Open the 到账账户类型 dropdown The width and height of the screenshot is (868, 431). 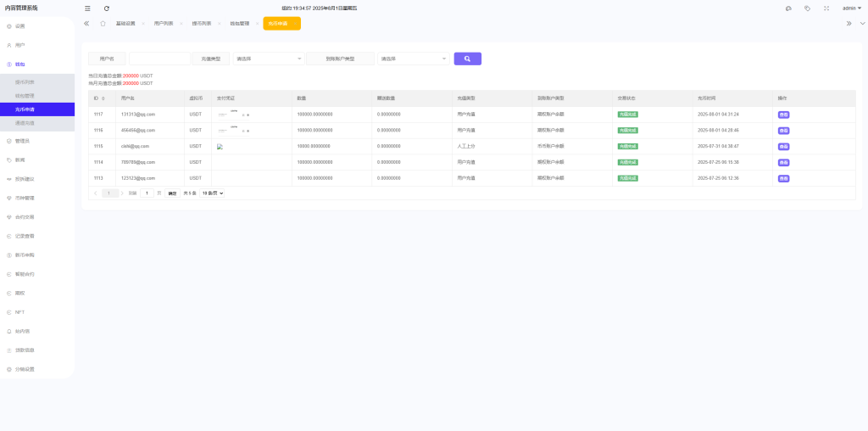click(413, 59)
